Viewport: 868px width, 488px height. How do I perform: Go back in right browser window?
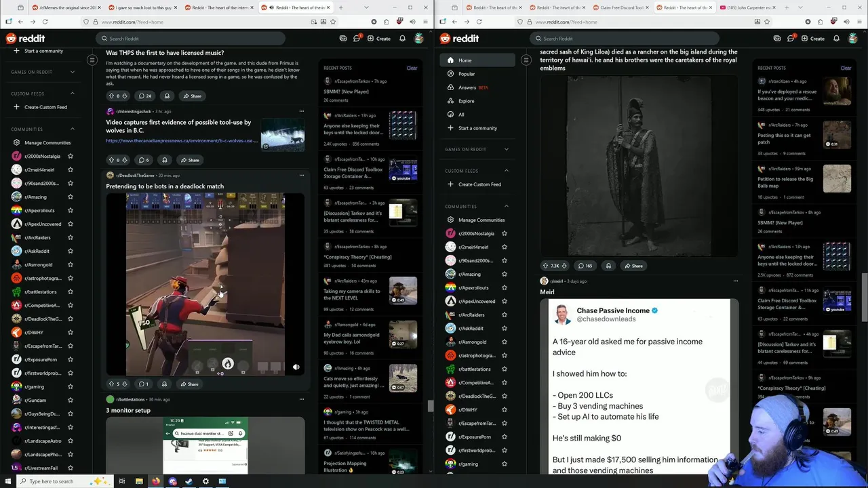pos(454,22)
